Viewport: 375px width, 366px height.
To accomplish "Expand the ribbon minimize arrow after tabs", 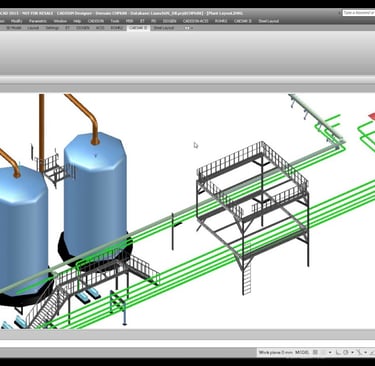I will tap(187, 28).
